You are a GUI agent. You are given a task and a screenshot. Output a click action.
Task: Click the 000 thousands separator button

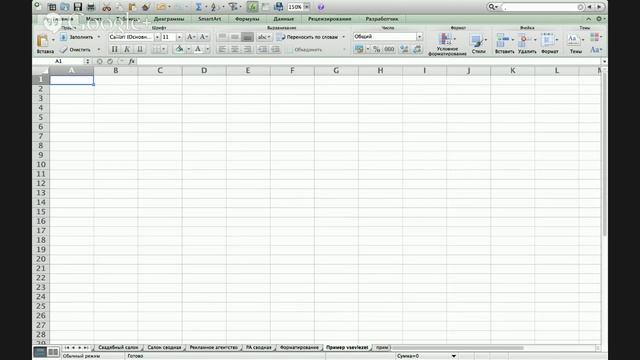point(389,49)
